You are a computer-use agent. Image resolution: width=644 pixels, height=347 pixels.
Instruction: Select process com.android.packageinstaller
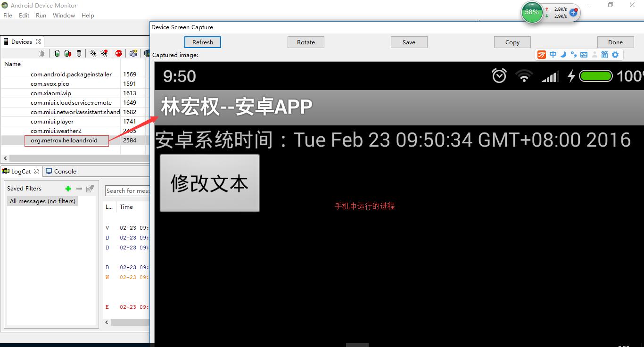click(71, 74)
